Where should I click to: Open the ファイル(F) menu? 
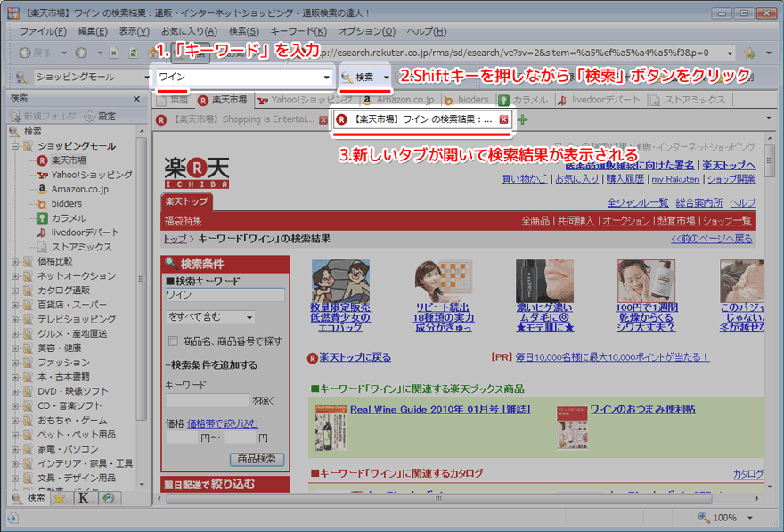click(x=43, y=31)
